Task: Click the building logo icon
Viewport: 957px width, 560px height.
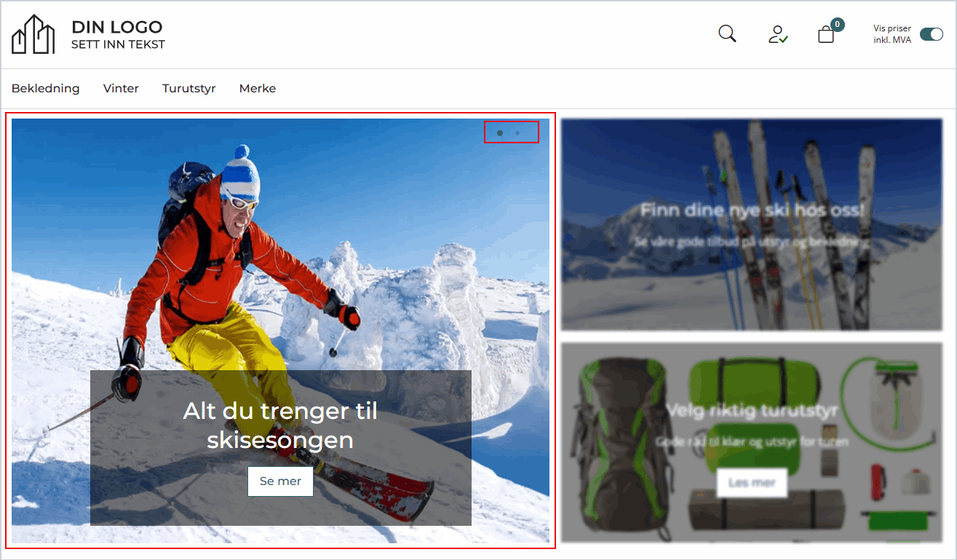Action: point(33,34)
